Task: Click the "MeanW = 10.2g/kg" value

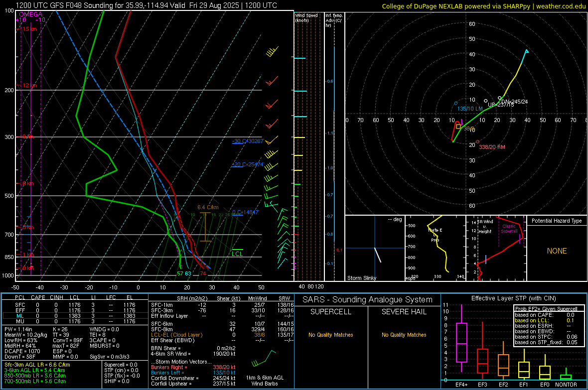Action: pos(25,335)
